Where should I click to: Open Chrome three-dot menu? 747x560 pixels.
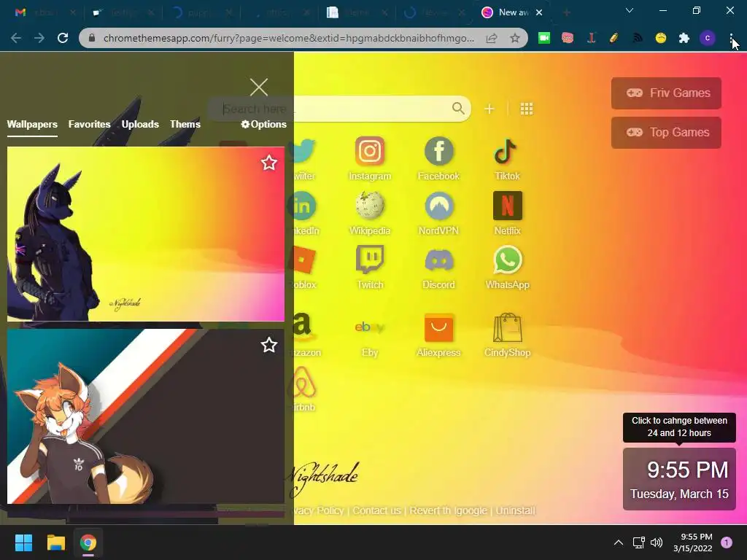(731, 38)
